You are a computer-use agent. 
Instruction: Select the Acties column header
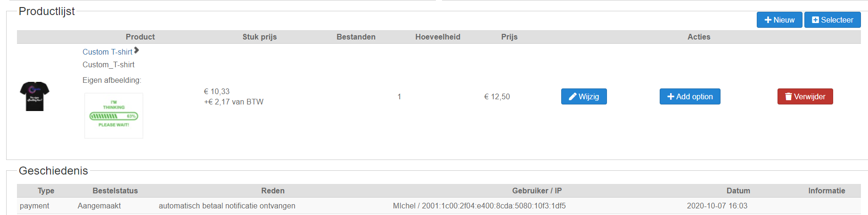point(698,37)
